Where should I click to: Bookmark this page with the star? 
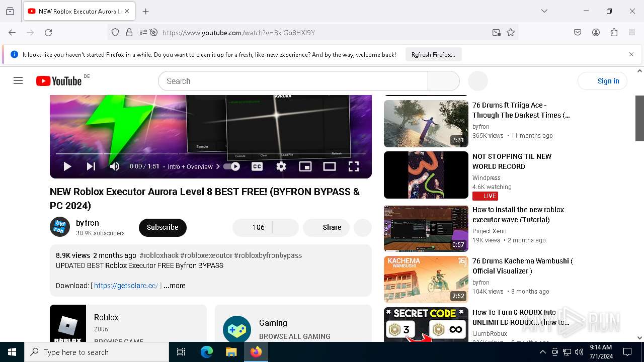coord(511,32)
